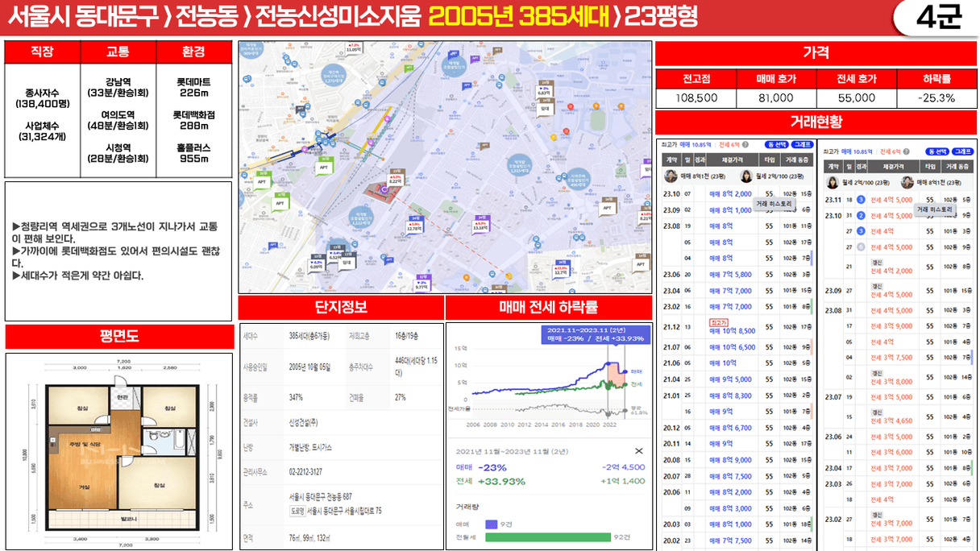Image resolution: width=980 pixels, height=551 pixels.
Task: Click the 거래 히스토리 tooltip in right trade list
Action: (935, 209)
